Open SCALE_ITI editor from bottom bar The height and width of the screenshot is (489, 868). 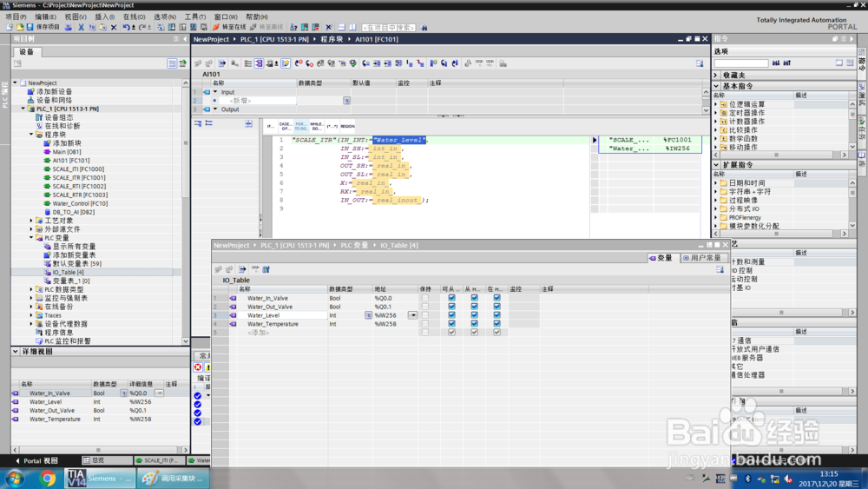[x=159, y=460]
